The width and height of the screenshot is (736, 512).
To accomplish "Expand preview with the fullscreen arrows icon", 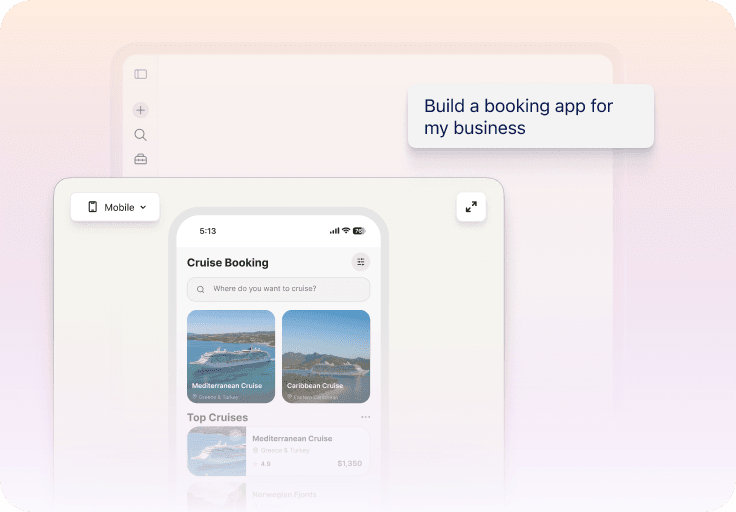I will (x=471, y=207).
